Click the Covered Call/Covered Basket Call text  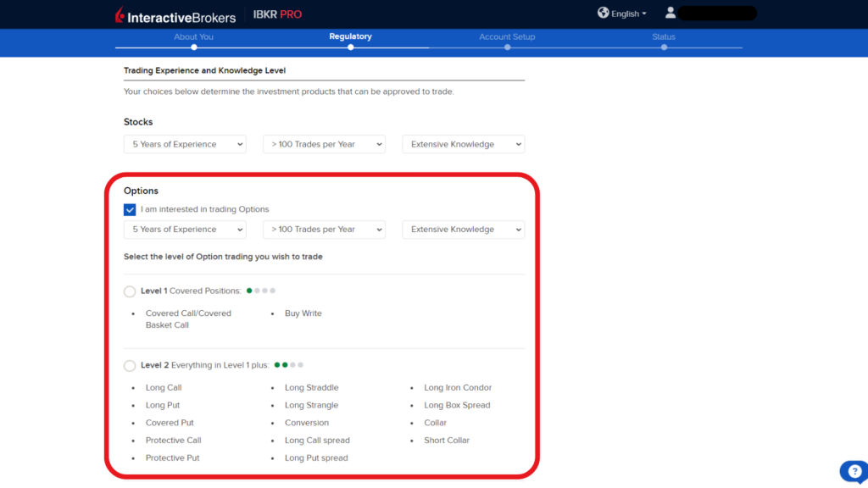coord(188,319)
